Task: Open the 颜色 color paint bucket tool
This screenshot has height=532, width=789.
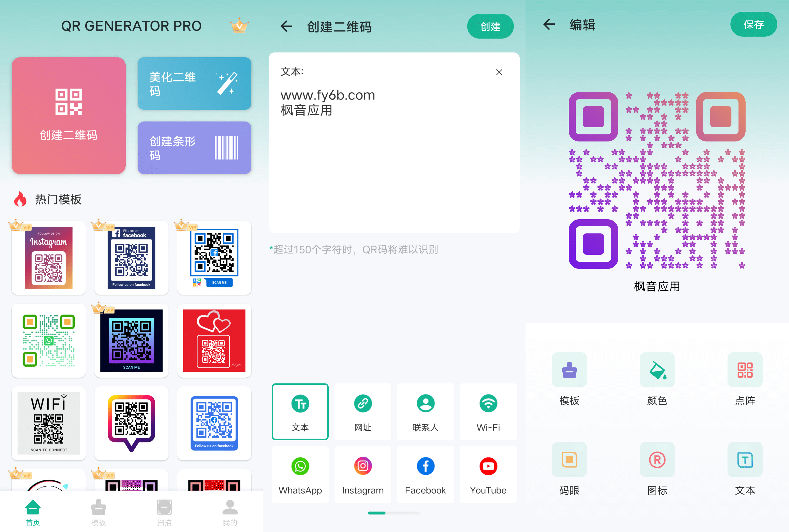Action: tap(657, 379)
